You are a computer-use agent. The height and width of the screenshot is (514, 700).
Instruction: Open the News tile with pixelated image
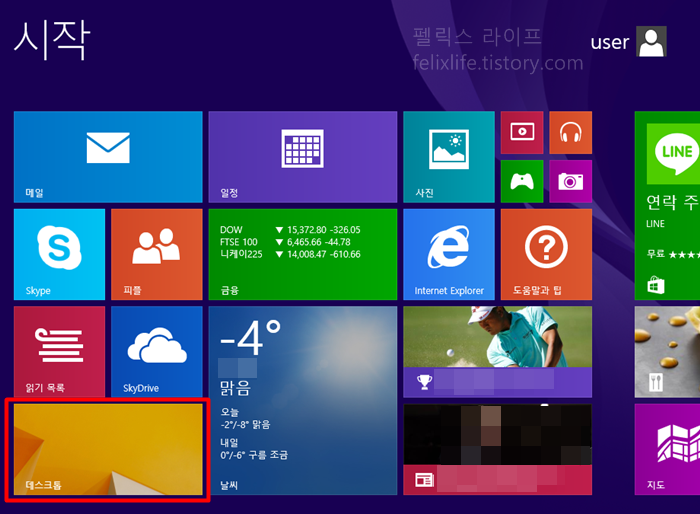point(497,449)
